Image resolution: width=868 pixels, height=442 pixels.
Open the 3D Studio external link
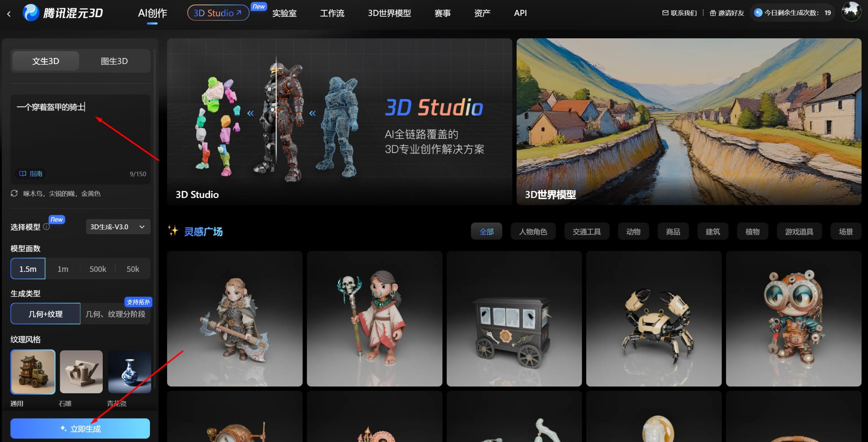[x=218, y=13]
